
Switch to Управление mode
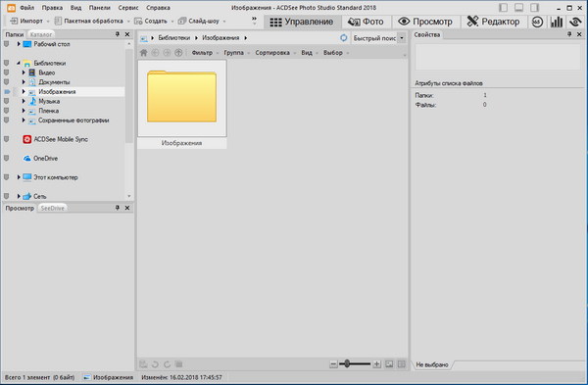pyautogui.click(x=302, y=22)
